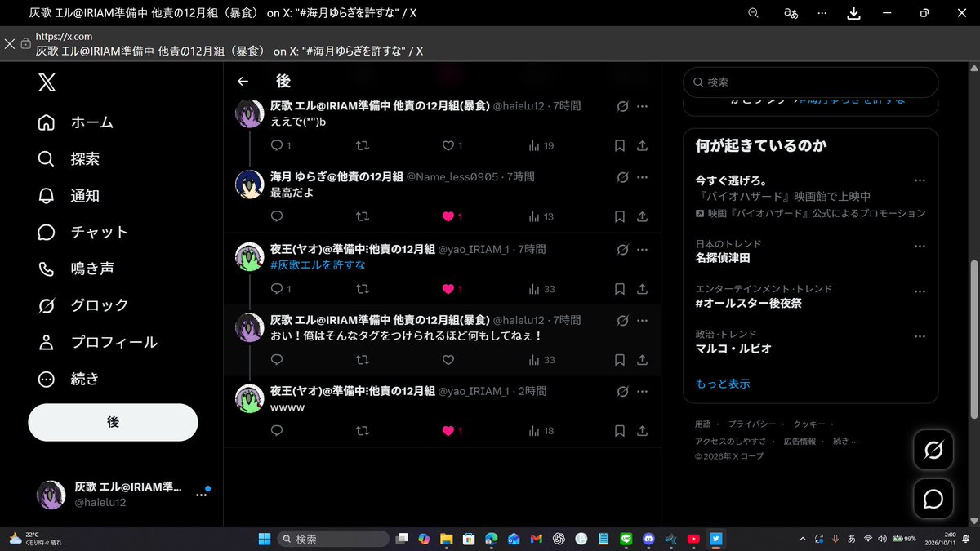Open options for 今すぐ逃げろ。 promotion
Image resolution: width=980 pixels, height=551 pixels.
(x=920, y=180)
